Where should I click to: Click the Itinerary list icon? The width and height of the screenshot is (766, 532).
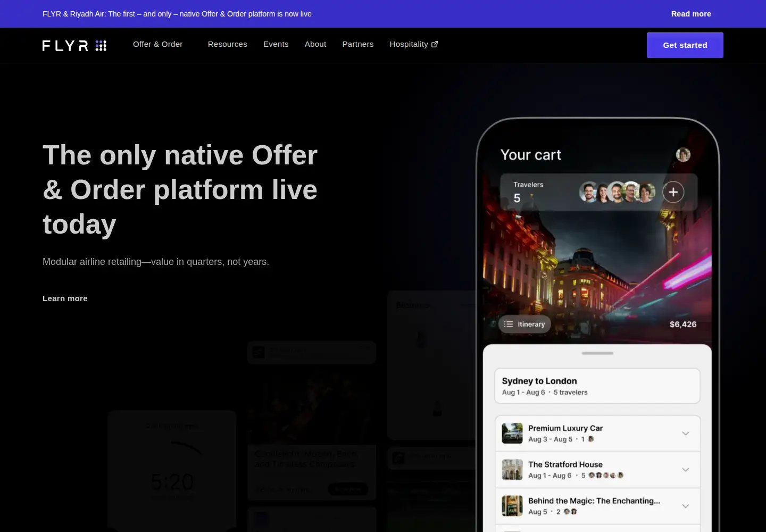509,324
